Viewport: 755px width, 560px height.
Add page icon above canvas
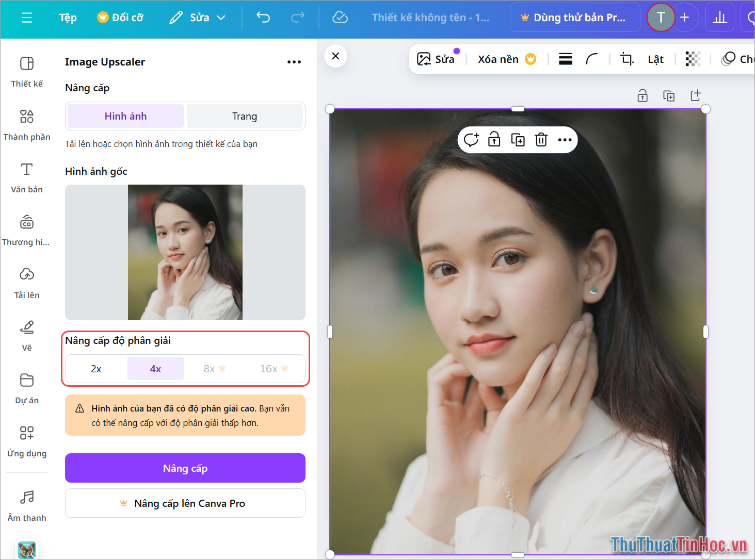(696, 95)
